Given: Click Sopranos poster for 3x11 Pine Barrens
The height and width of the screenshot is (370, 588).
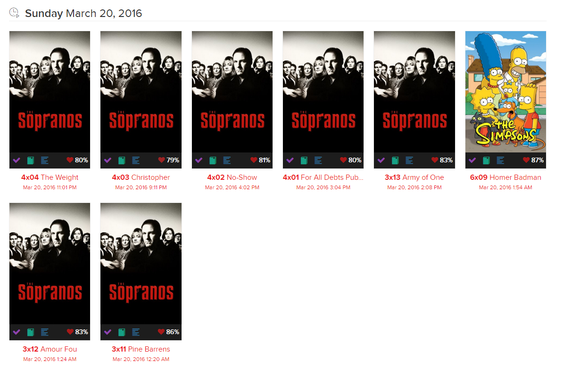Looking at the screenshot, I should tap(141, 263).
